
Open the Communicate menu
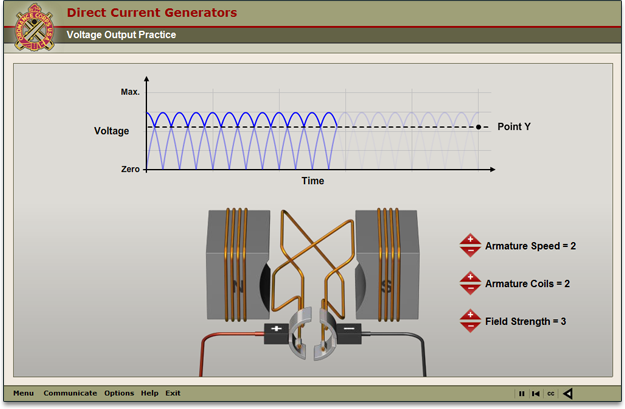point(70,393)
